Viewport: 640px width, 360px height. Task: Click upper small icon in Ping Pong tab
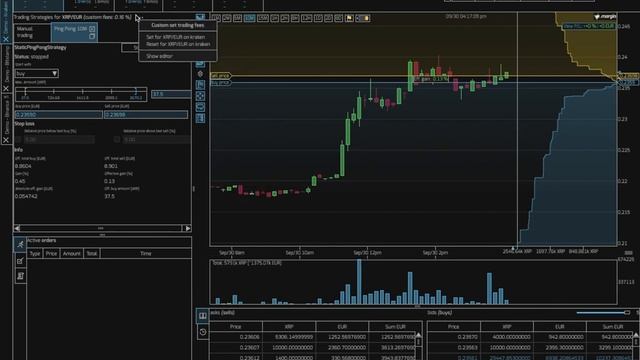click(92, 29)
